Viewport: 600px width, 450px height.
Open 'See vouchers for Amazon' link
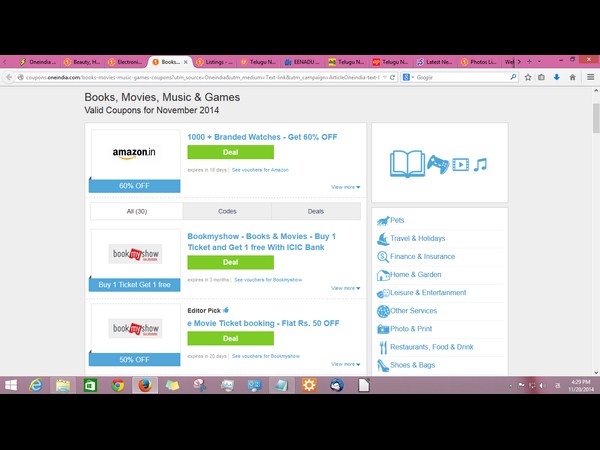[x=261, y=171]
